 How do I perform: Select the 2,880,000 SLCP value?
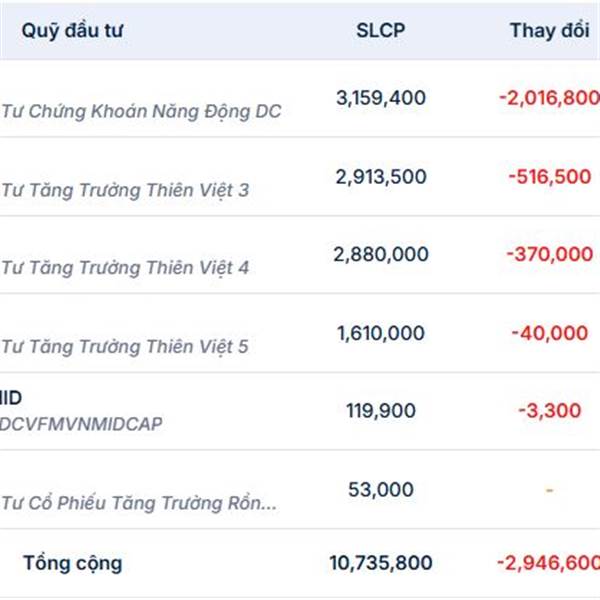click(380, 254)
